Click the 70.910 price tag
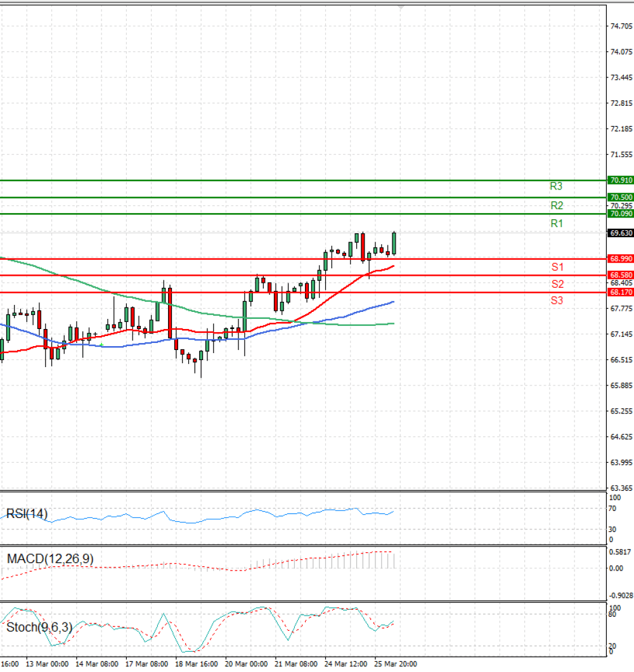The width and height of the screenshot is (634, 672). [x=621, y=180]
